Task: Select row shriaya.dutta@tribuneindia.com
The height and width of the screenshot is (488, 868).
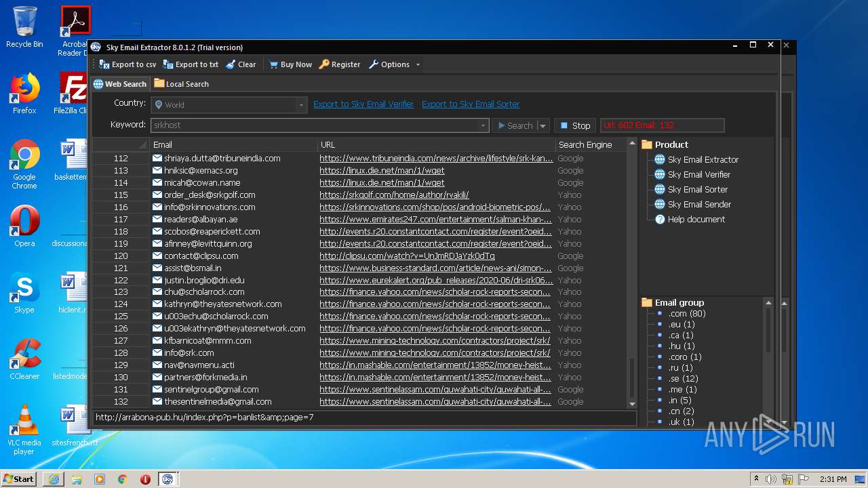Action: pyautogui.click(x=222, y=158)
